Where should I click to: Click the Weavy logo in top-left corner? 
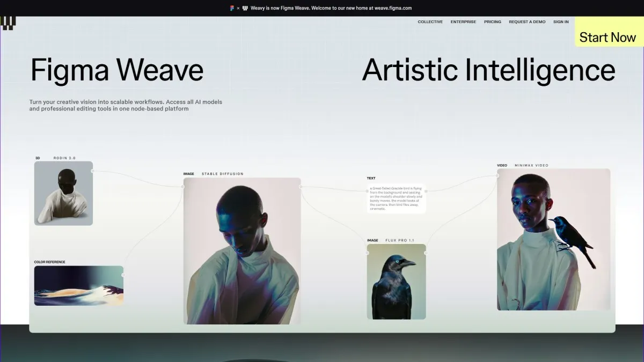coord(8,23)
